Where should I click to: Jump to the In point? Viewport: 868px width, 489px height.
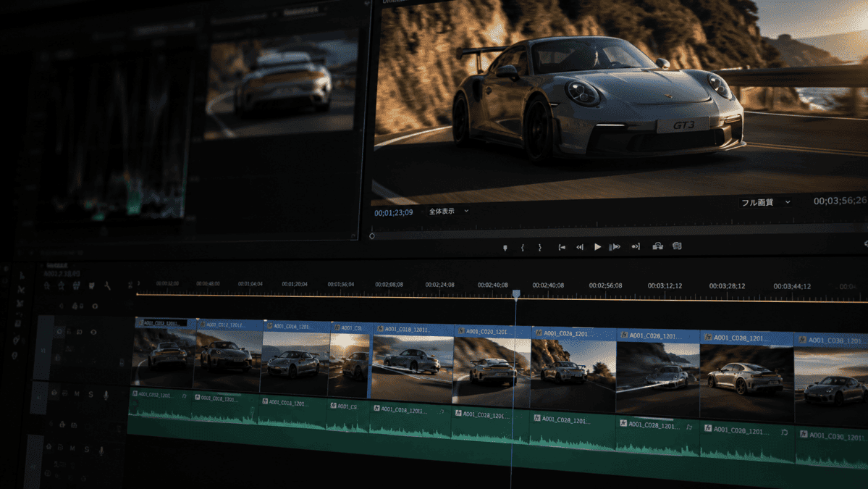(561, 247)
